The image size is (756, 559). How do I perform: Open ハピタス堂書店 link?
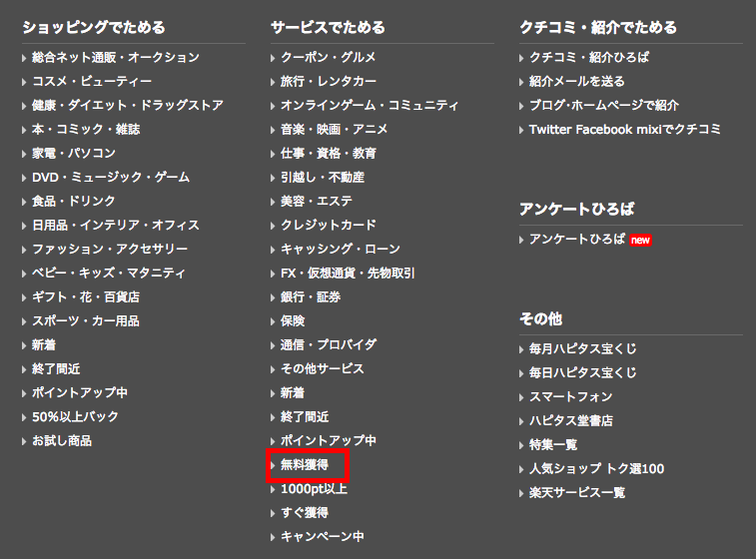(571, 420)
